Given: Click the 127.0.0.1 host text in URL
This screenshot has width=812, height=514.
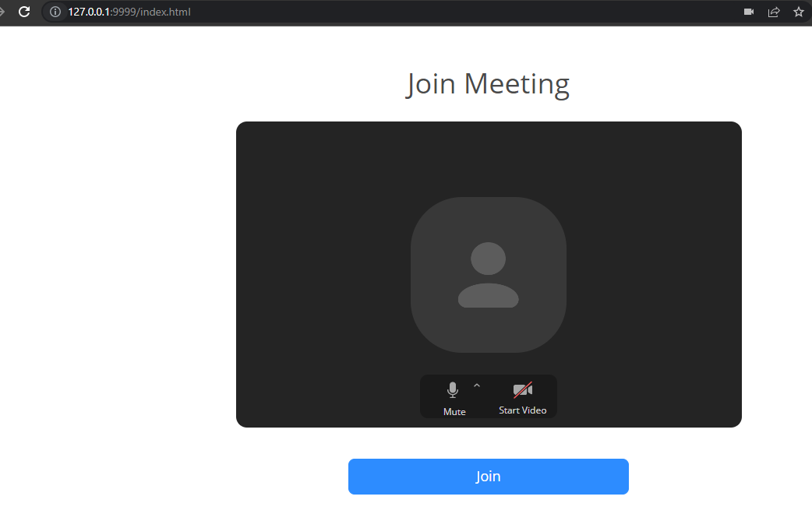Looking at the screenshot, I should point(89,12).
